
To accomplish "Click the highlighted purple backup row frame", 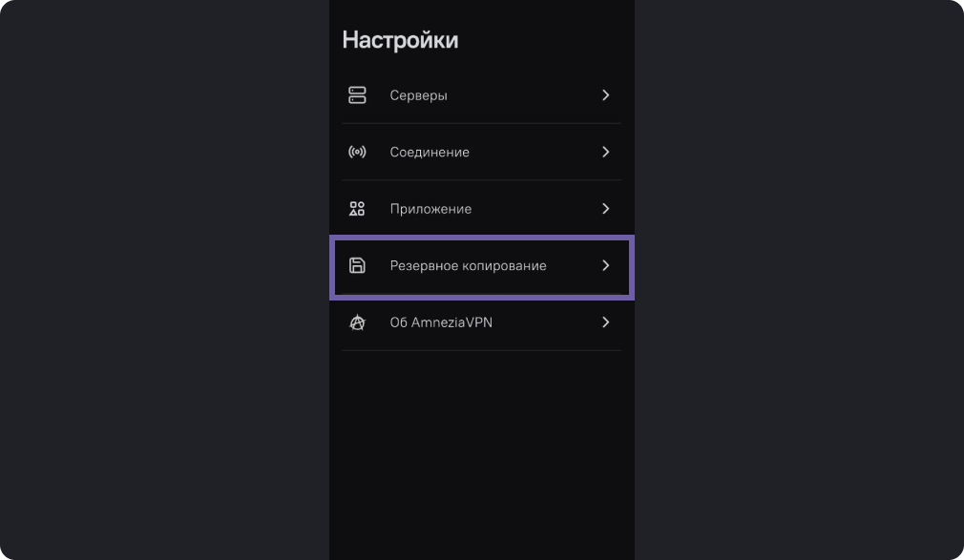I will click(x=482, y=267).
